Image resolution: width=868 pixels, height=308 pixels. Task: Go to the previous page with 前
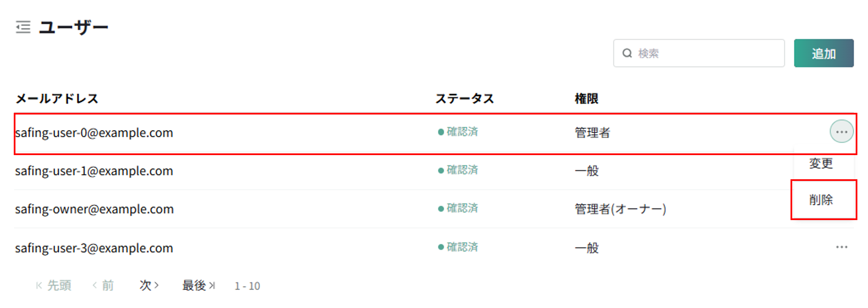(103, 286)
